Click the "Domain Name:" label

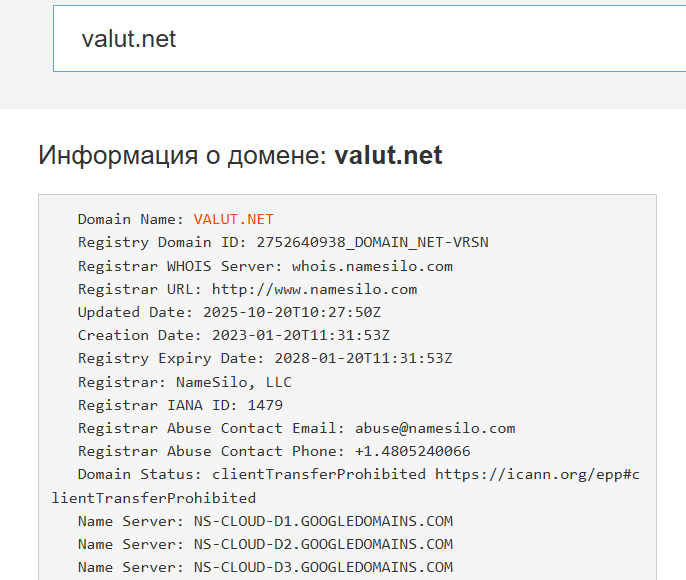[x=130, y=219]
